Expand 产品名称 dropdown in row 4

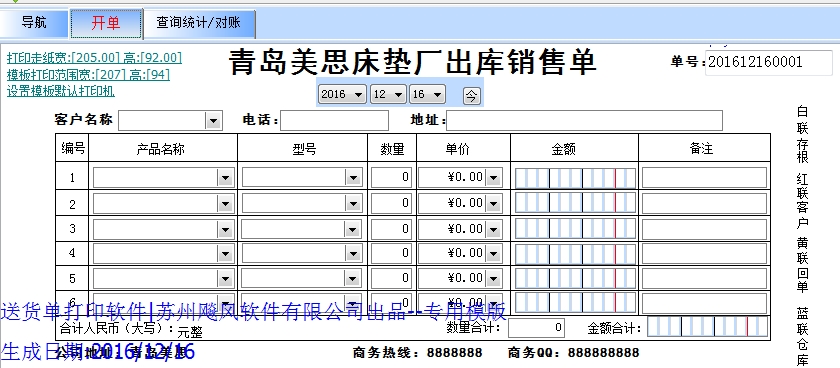(x=226, y=253)
